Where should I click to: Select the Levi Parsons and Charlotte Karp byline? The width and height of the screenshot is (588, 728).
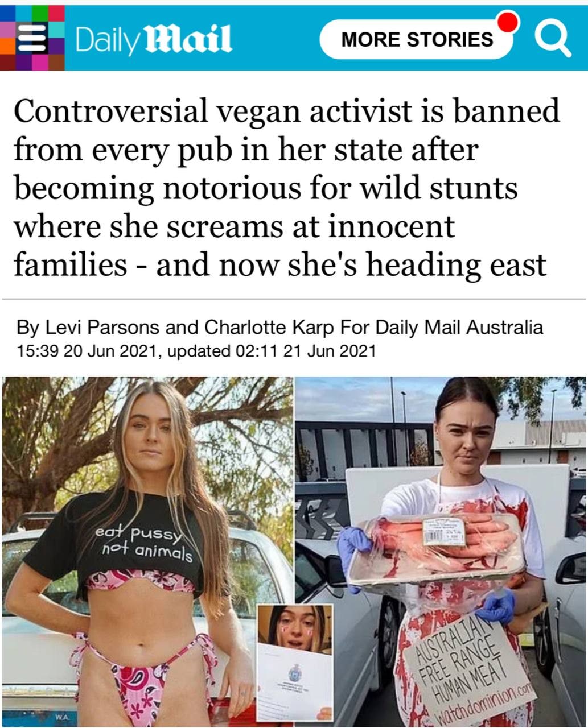279,328
